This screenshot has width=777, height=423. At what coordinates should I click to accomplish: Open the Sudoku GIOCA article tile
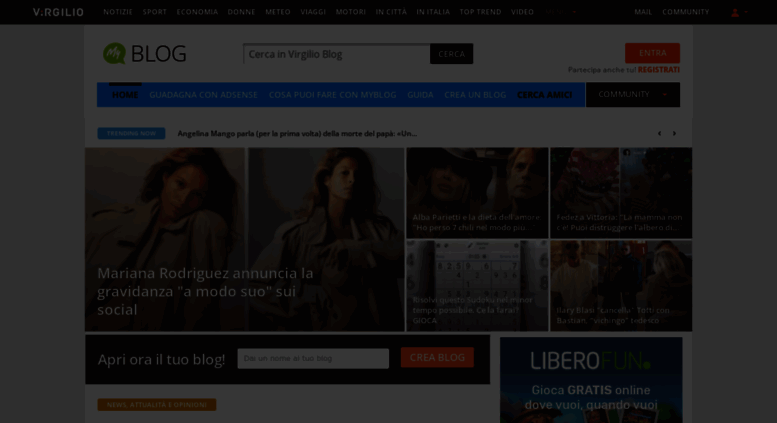click(477, 286)
